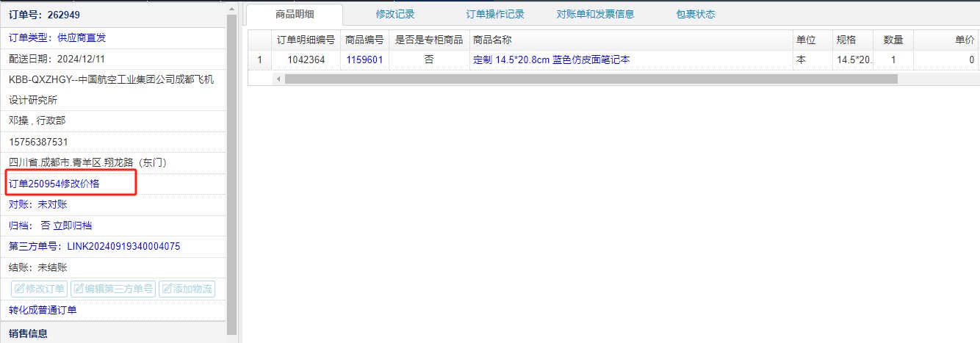Click the 订单号：262949 header
This screenshot has height=343, width=980.
pyautogui.click(x=114, y=13)
